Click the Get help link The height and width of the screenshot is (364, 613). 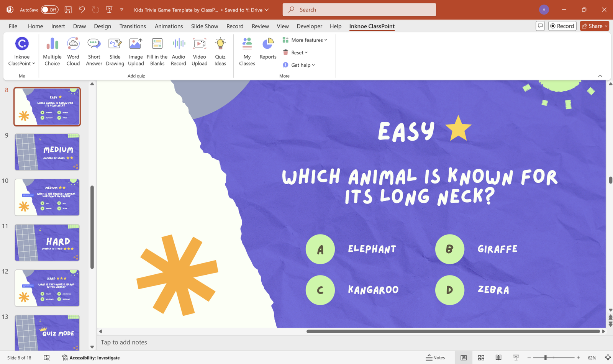[x=299, y=65]
